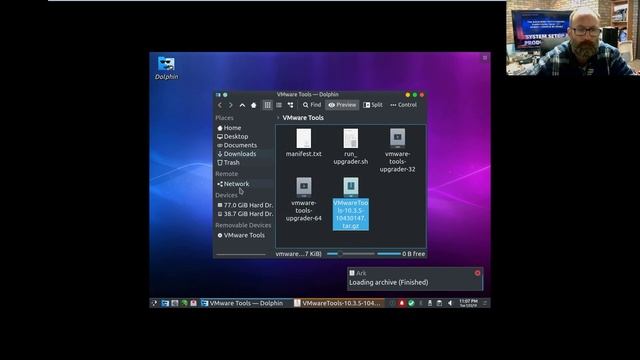Image resolution: width=640 pixels, height=360 pixels.
Task: Select the VMwareTools-10.3.5 tar.gz archive
Action: (351, 203)
